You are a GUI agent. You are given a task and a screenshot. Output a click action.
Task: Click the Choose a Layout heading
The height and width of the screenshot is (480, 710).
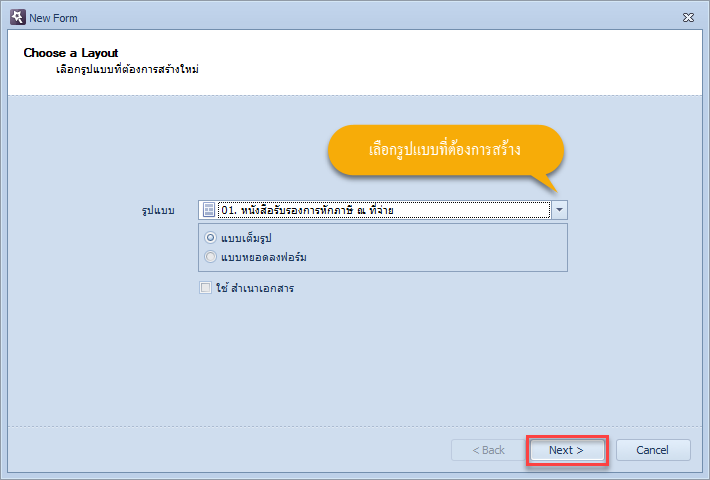(x=71, y=53)
